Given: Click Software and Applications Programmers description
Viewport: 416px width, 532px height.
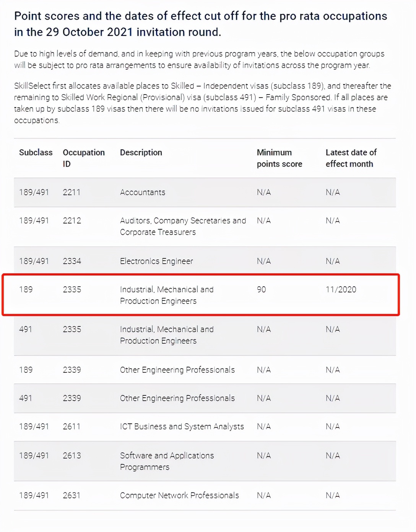Looking at the screenshot, I should click(x=167, y=461).
